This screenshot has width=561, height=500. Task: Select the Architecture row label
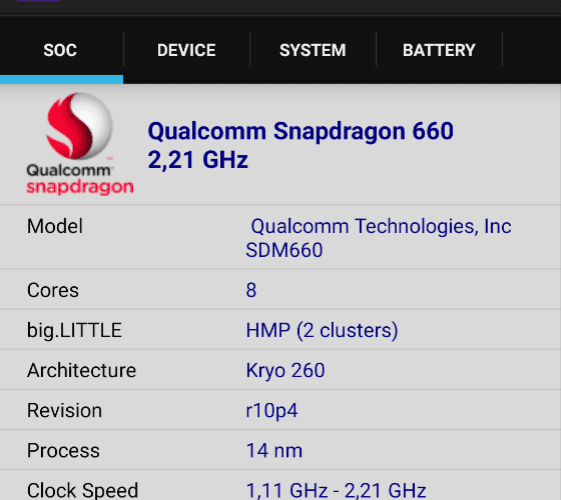(x=82, y=370)
